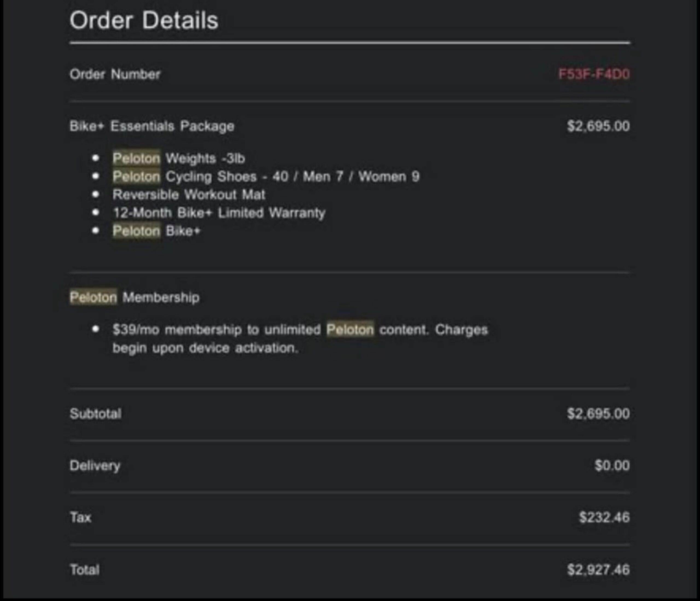Click the Total label
Viewport: 700px width, 601px height.
[84, 570]
